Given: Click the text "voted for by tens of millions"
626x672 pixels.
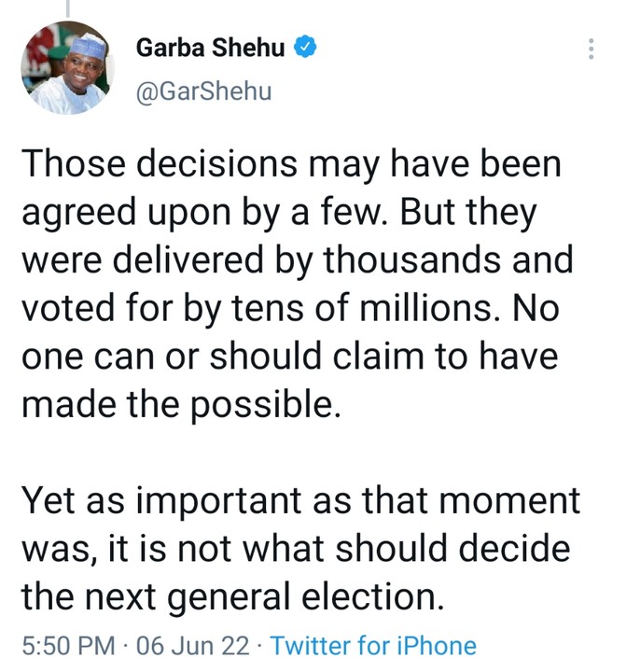Looking at the screenshot, I should [260, 310].
